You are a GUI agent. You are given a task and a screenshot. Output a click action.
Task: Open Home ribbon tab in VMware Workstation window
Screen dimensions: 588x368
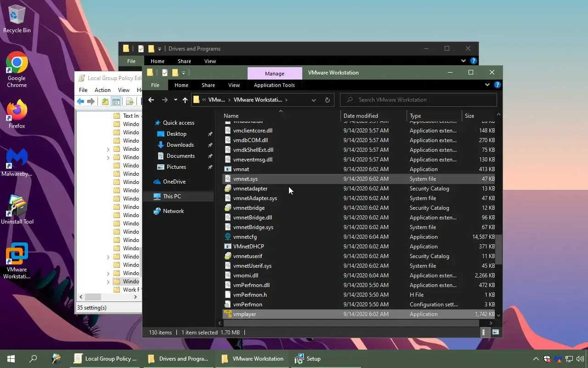click(181, 85)
